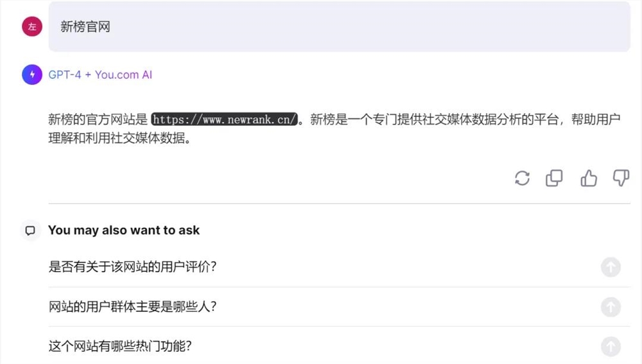Click the thumbs down icon
The height and width of the screenshot is (364, 642).
[x=621, y=178]
